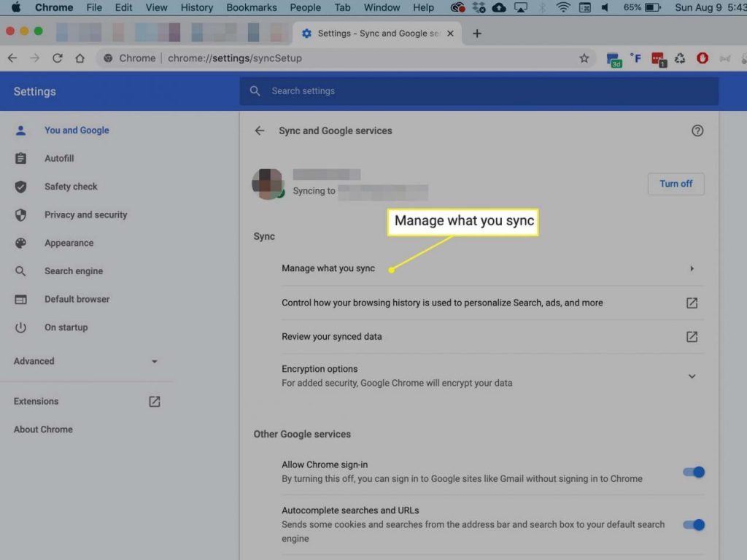The image size is (747, 560).
Task: Open a new tab with plus button
Action: 477,34
